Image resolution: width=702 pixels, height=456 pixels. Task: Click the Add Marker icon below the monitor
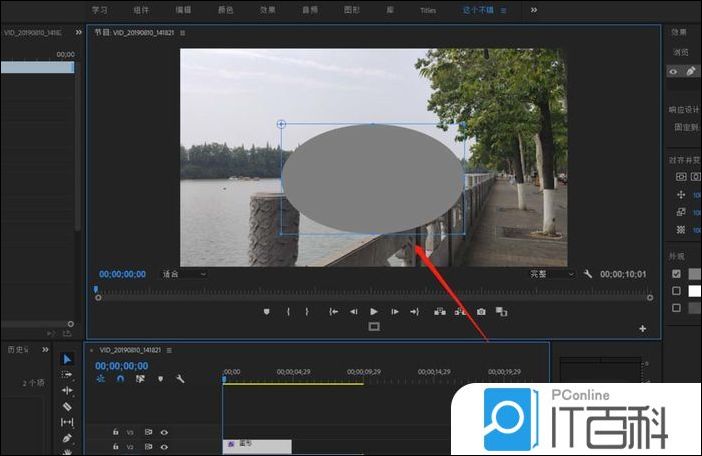tap(266, 312)
